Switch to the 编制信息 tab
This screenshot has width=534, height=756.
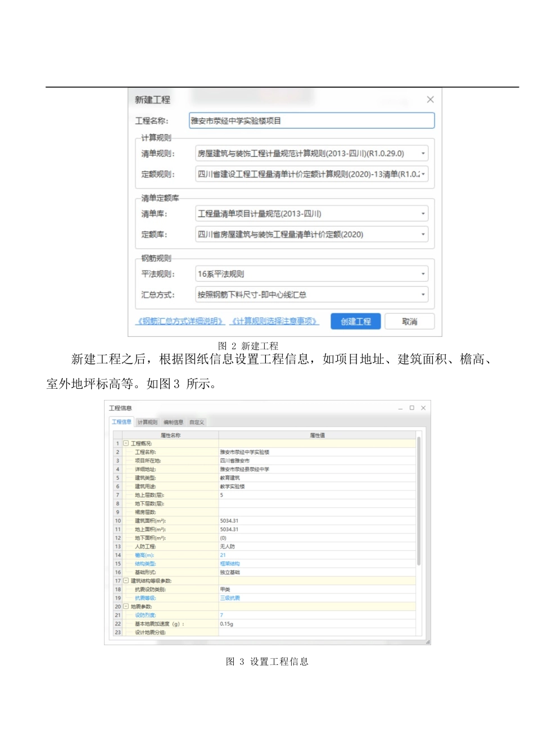(x=173, y=421)
